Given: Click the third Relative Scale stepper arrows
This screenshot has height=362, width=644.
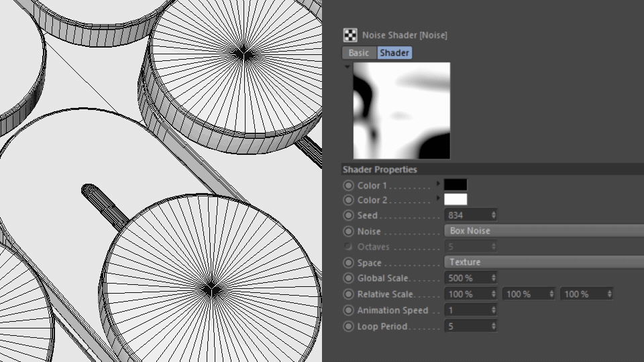Looking at the screenshot, I should (x=610, y=294).
